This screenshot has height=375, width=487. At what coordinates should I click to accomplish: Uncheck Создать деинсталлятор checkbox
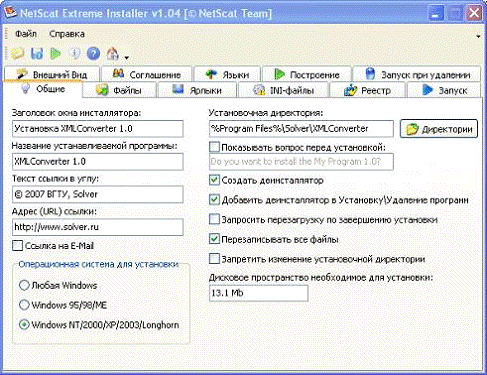tap(214, 180)
